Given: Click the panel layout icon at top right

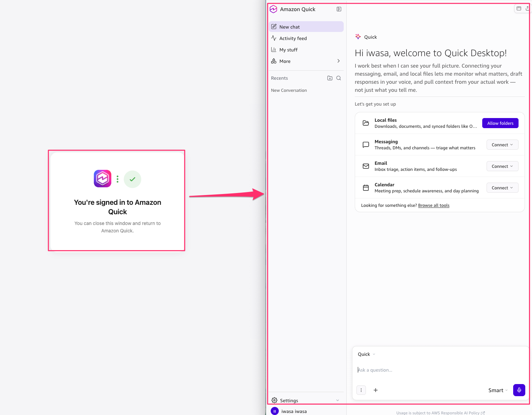Looking at the screenshot, I should pos(519,8).
